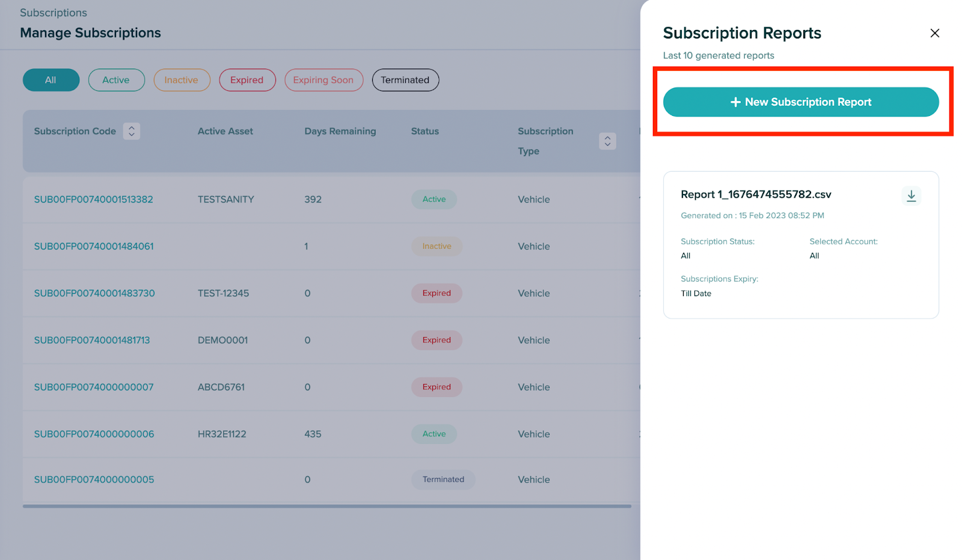Show only Inactive subscriptions
Viewport: 962px width, 560px height.
(x=182, y=80)
